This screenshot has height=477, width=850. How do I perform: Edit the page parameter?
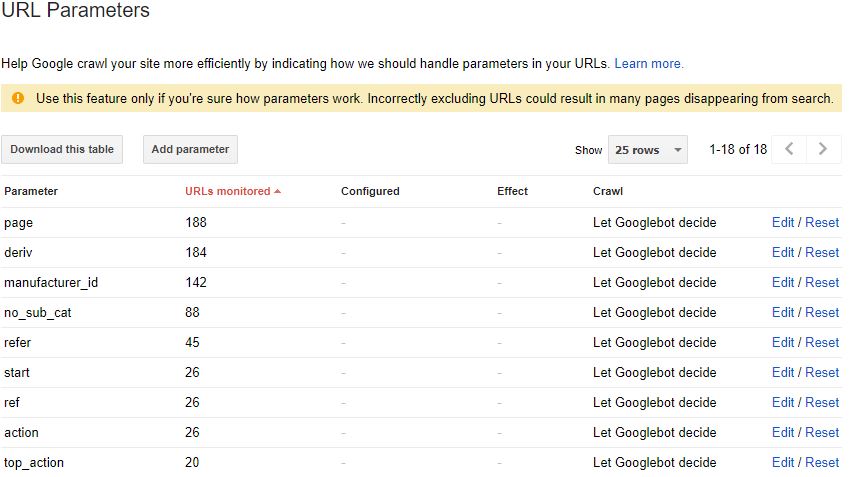click(x=783, y=223)
